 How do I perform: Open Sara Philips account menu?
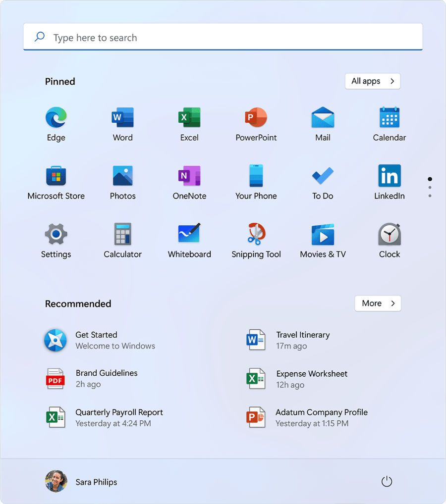(81, 482)
